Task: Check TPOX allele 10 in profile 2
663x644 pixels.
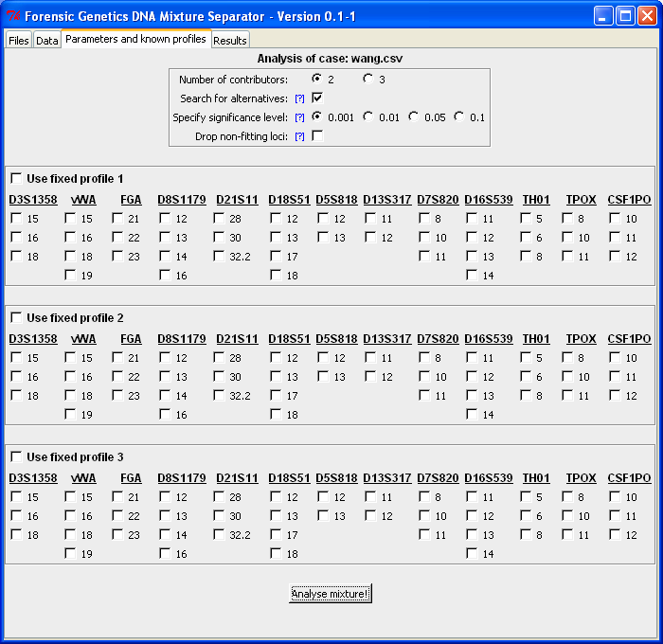Action: point(568,376)
